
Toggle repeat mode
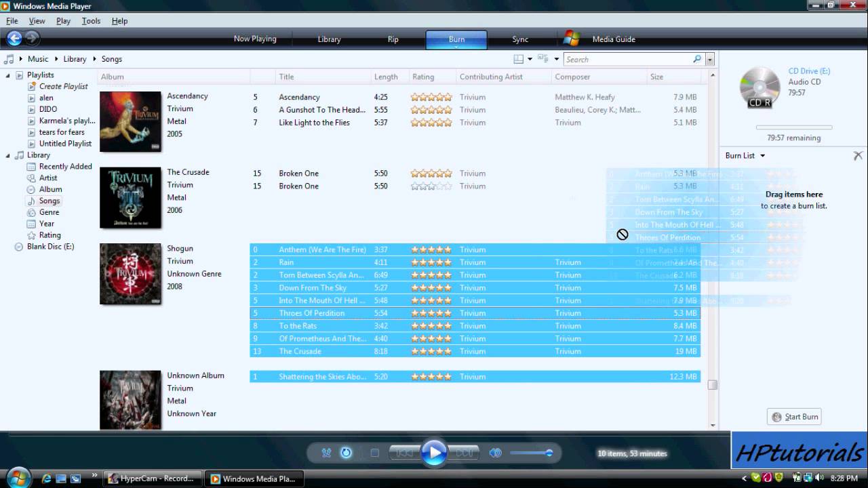[346, 453]
